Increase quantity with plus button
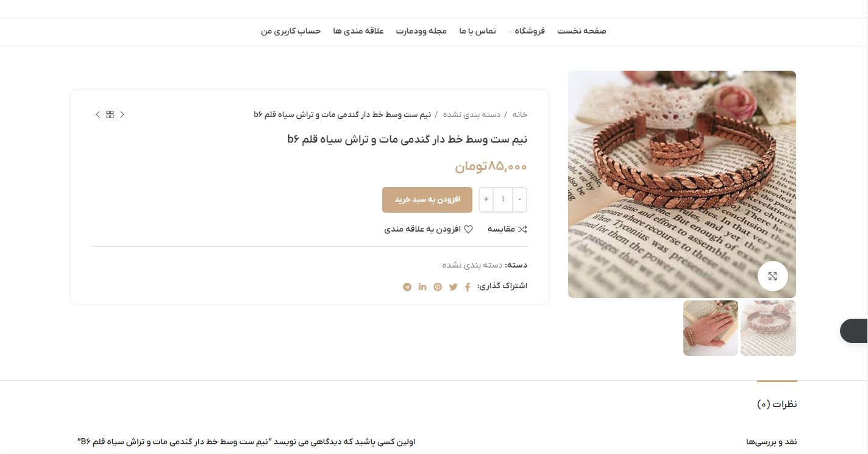 point(486,200)
